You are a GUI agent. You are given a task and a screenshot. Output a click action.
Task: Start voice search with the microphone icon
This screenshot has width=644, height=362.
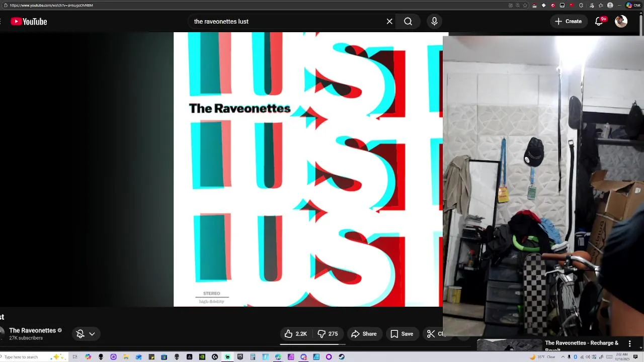(x=434, y=22)
